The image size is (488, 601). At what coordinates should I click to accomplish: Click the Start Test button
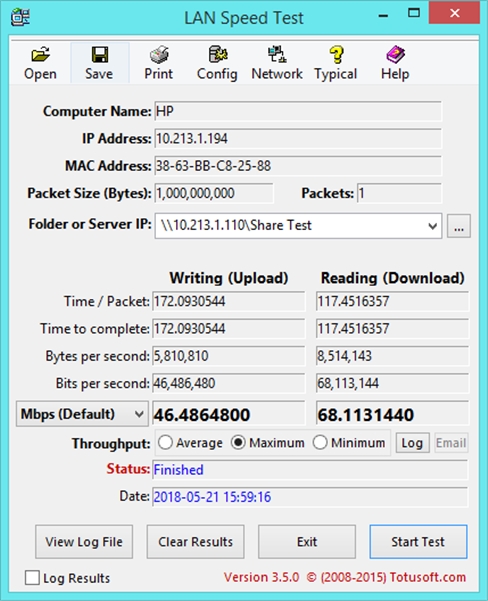coord(418,542)
